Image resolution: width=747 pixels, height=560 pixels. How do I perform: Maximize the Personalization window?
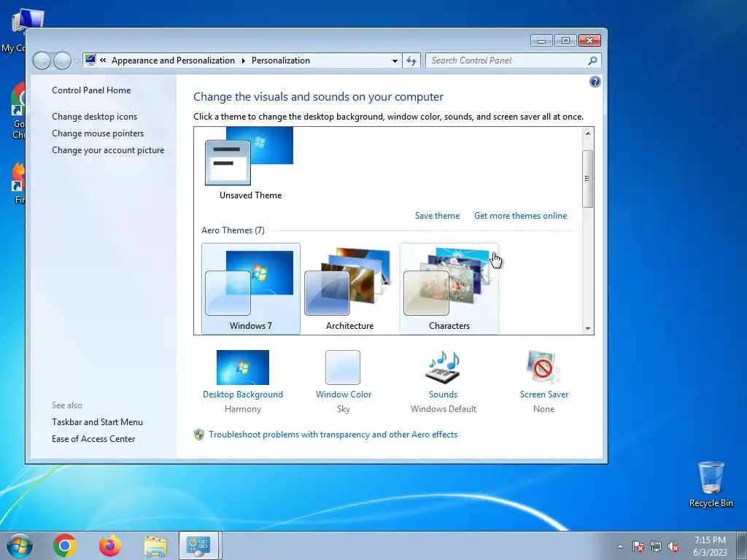coord(565,41)
